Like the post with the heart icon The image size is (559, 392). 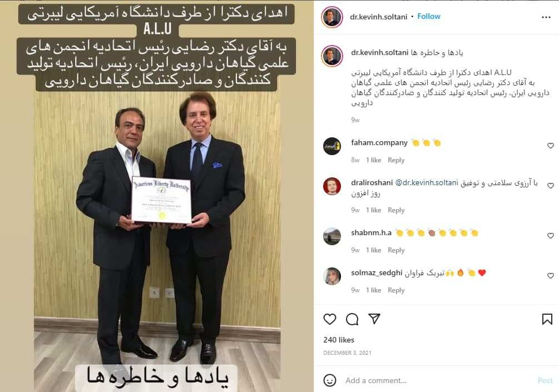[x=329, y=319]
